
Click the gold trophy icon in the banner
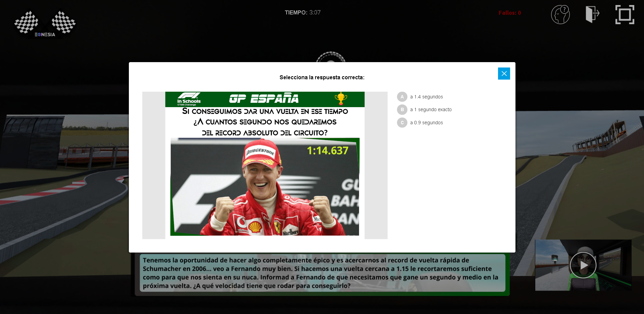pos(341,98)
